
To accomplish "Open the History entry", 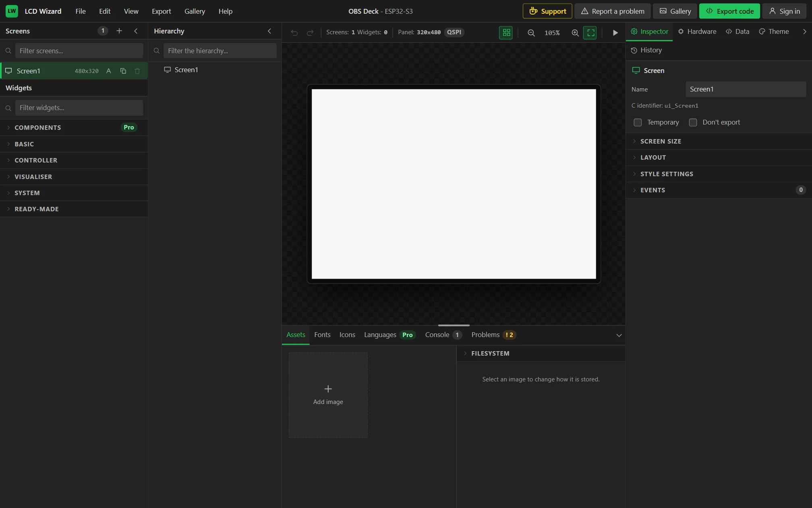I will 646,50.
